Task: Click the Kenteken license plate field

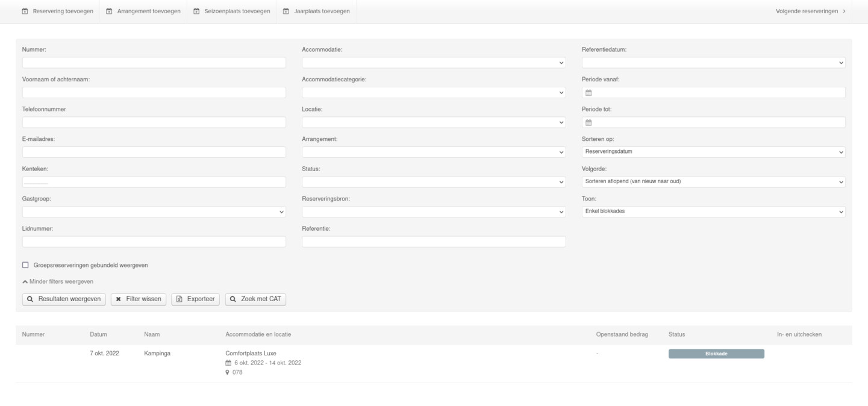Action: point(154,182)
